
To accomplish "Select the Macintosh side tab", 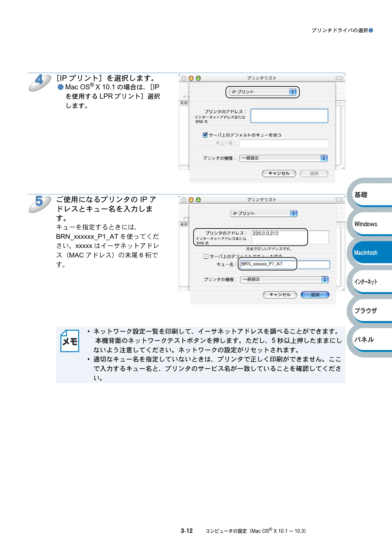I will 372,253.
